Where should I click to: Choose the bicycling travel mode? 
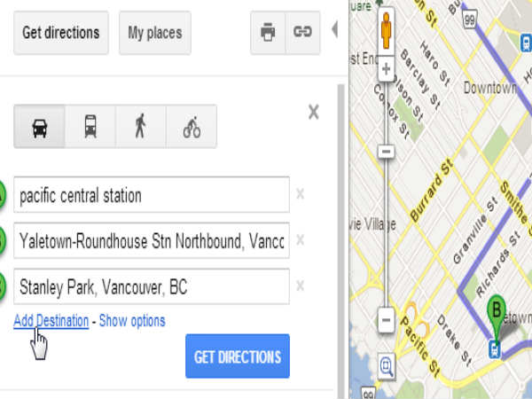click(x=192, y=127)
